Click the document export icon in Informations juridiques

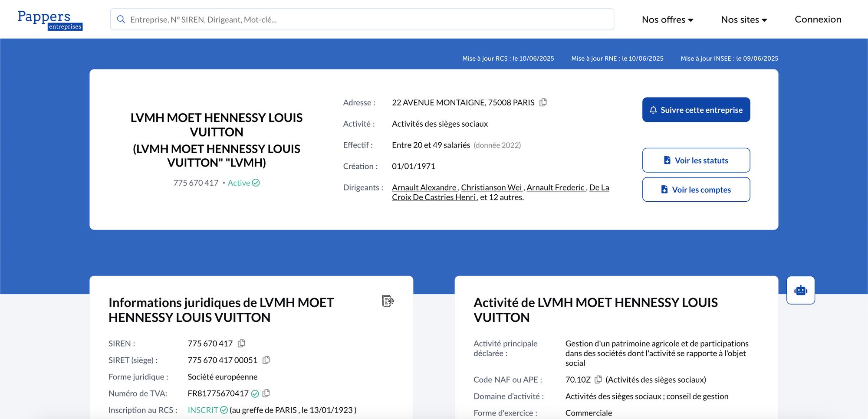tap(388, 301)
